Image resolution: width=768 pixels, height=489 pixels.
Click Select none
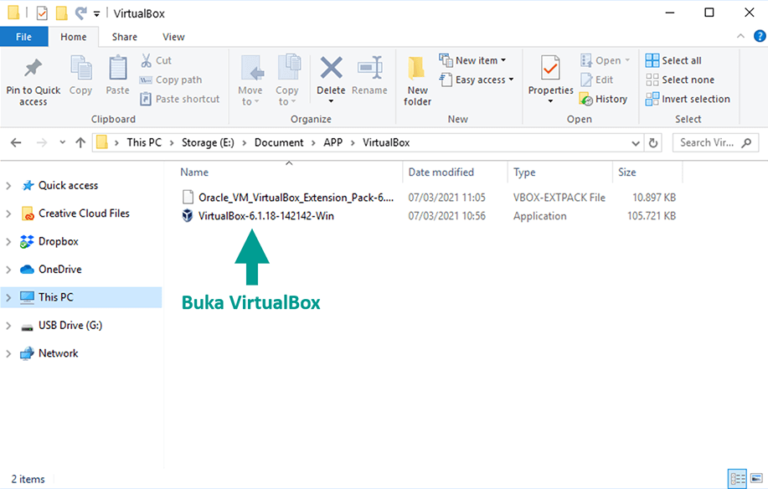coord(680,79)
